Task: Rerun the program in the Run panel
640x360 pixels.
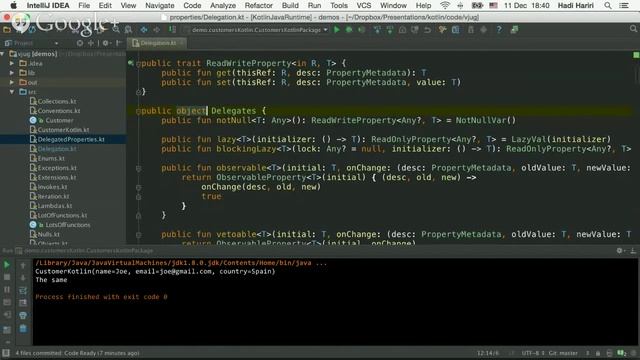Action: point(7,265)
